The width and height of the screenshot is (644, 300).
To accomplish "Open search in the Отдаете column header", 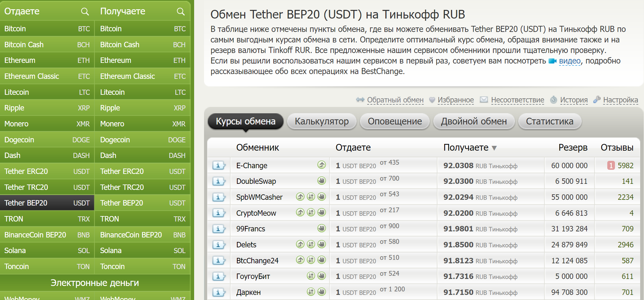I will pos(85,12).
